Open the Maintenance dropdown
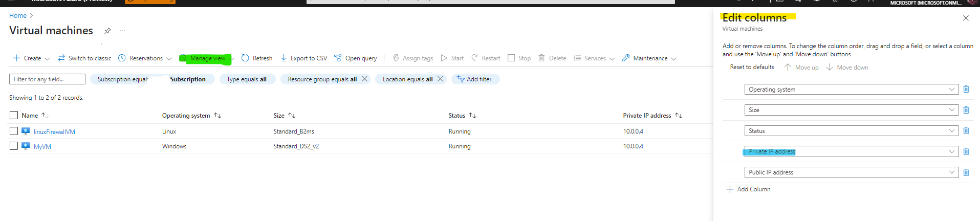The height and width of the screenshot is (221, 980). (649, 58)
